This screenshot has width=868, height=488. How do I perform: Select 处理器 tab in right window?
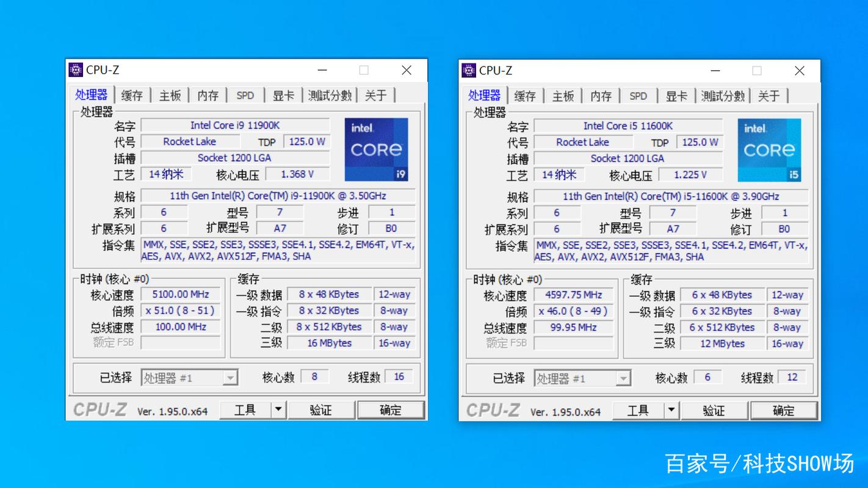pos(485,95)
